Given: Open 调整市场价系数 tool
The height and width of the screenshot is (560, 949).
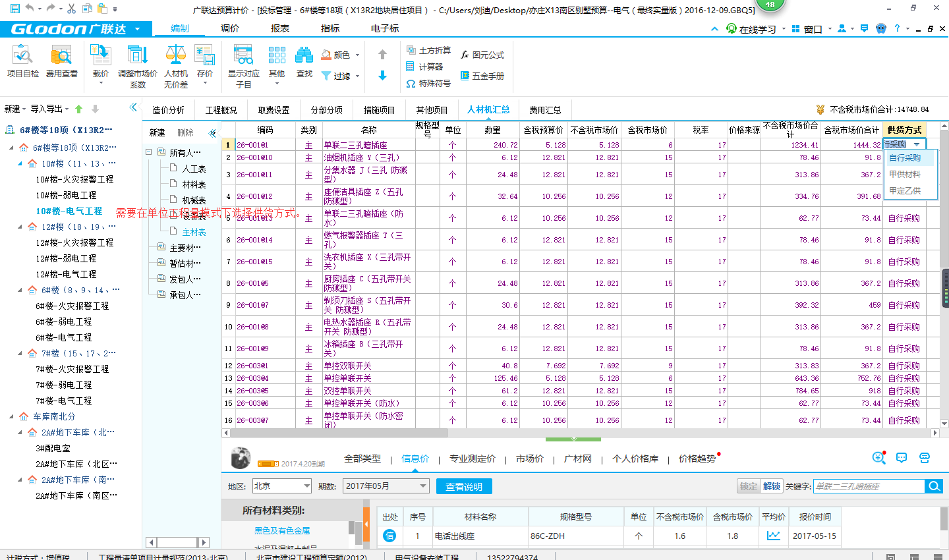Looking at the screenshot, I should 137,66.
